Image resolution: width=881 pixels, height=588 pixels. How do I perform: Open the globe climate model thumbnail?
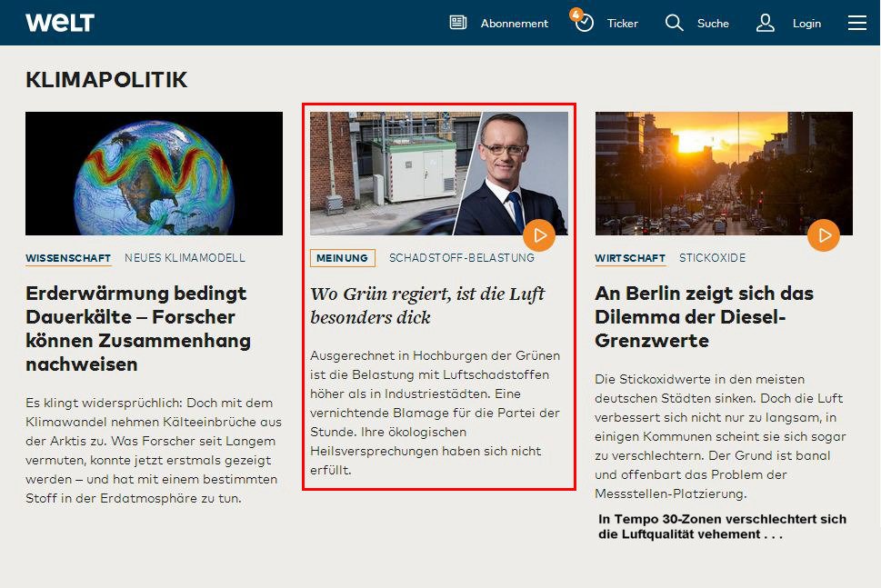point(154,173)
